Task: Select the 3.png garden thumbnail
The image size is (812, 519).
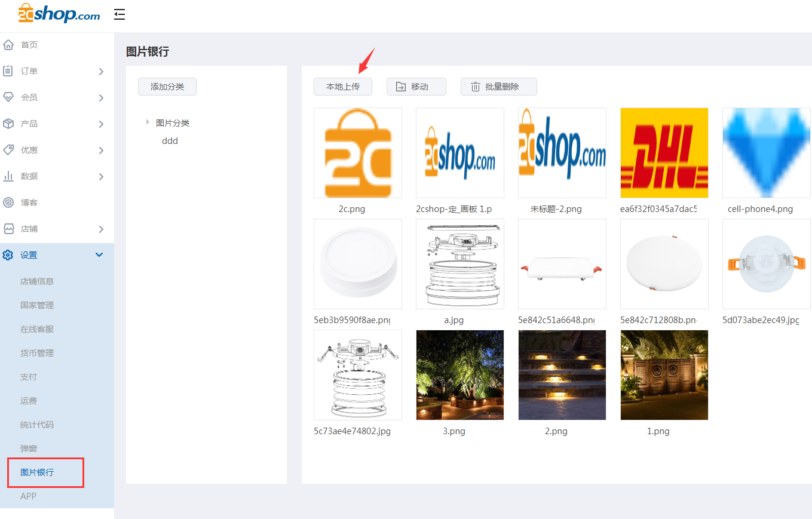Action: pyautogui.click(x=460, y=375)
